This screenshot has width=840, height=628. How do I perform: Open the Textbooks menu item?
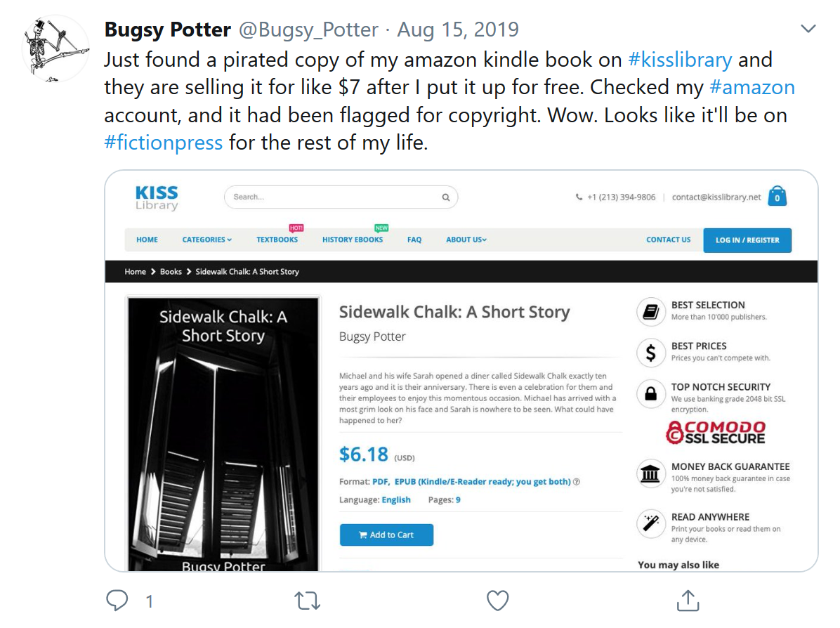[x=277, y=240]
